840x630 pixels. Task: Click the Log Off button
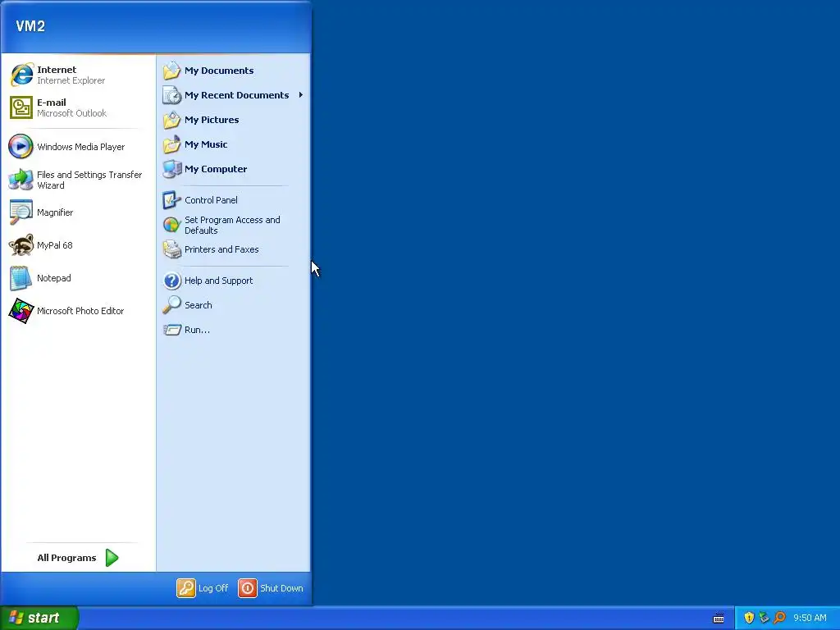point(203,588)
